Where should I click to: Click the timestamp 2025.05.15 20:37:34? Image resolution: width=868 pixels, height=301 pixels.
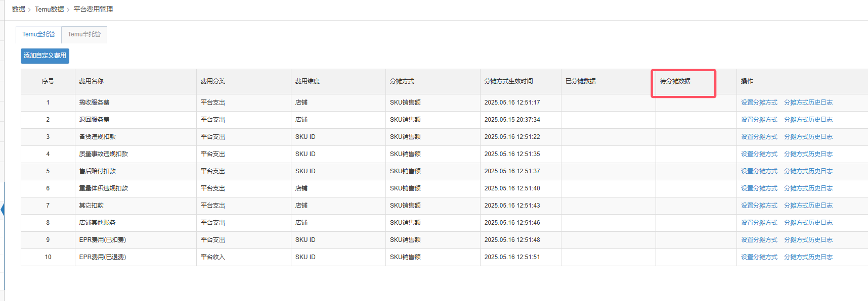point(512,120)
